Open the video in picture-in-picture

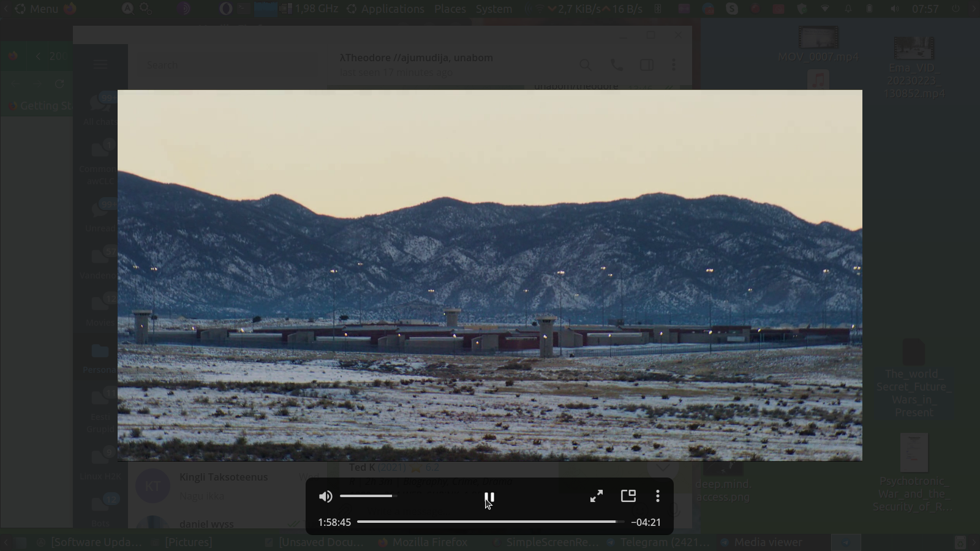point(628,496)
